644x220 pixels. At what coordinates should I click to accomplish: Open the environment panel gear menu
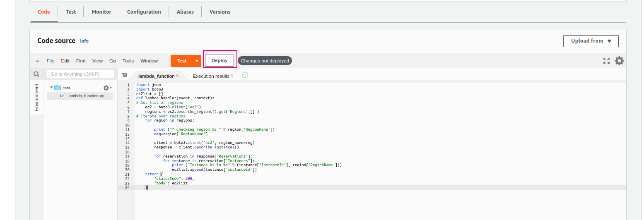click(x=108, y=88)
